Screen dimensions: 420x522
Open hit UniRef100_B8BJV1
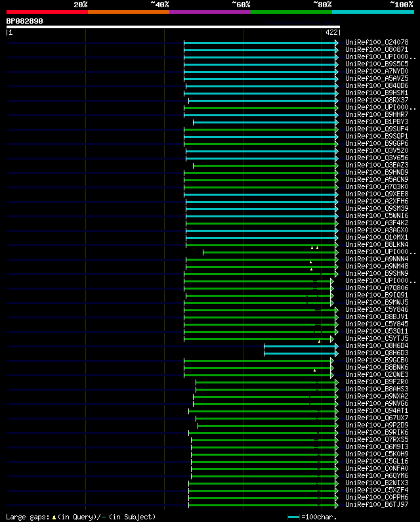pyautogui.click(x=377, y=316)
